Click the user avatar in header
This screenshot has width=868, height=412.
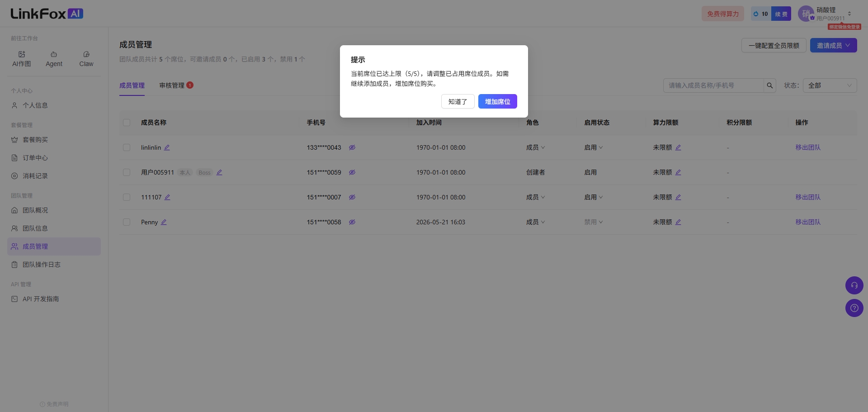(806, 14)
